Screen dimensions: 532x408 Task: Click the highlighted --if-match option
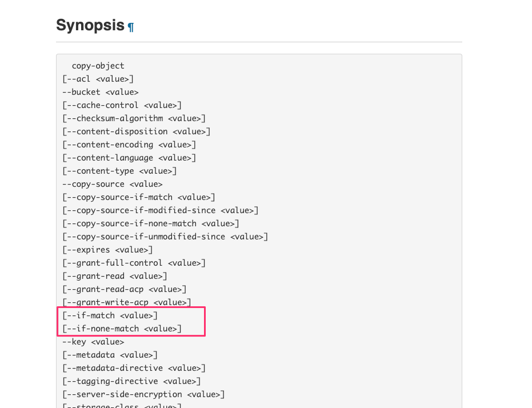[x=110, y=315]
